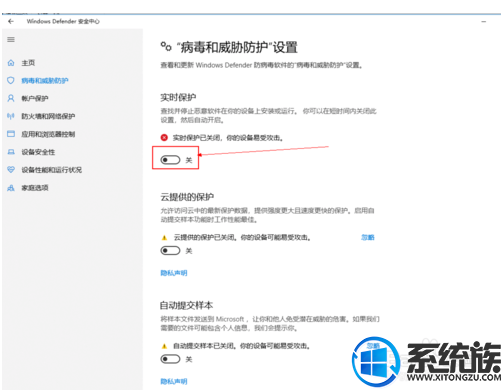This screenshot has height=390, width=501.
Task: Click the yellow warning icon for 云提供的保护已关闭
Action: point(164,238)
